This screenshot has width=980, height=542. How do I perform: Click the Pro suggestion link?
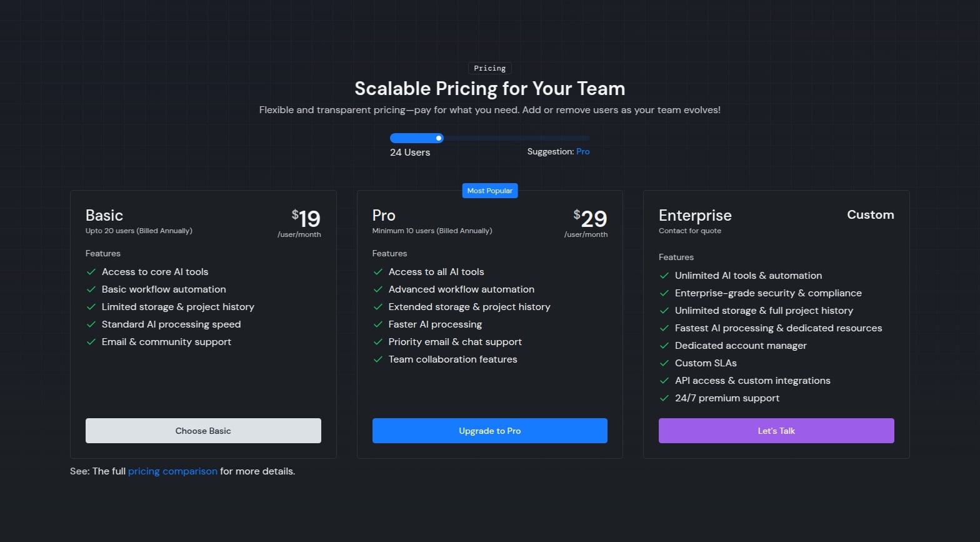pos(582,152)
